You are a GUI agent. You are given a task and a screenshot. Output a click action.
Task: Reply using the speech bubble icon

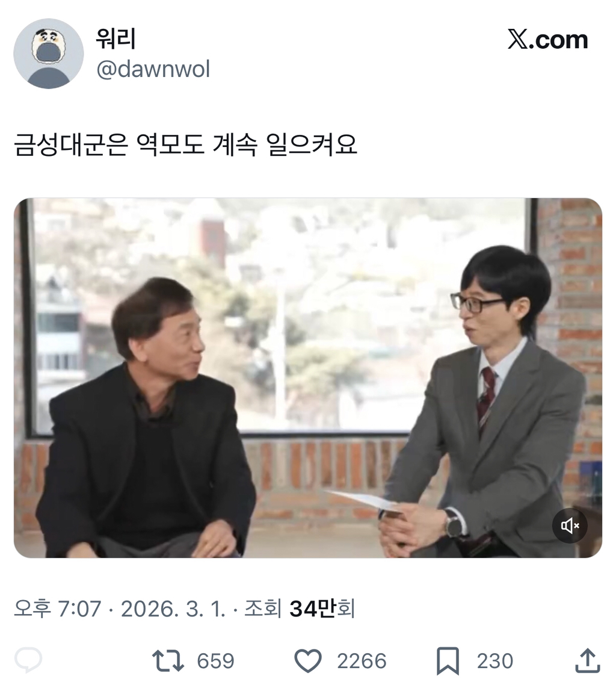28,660
